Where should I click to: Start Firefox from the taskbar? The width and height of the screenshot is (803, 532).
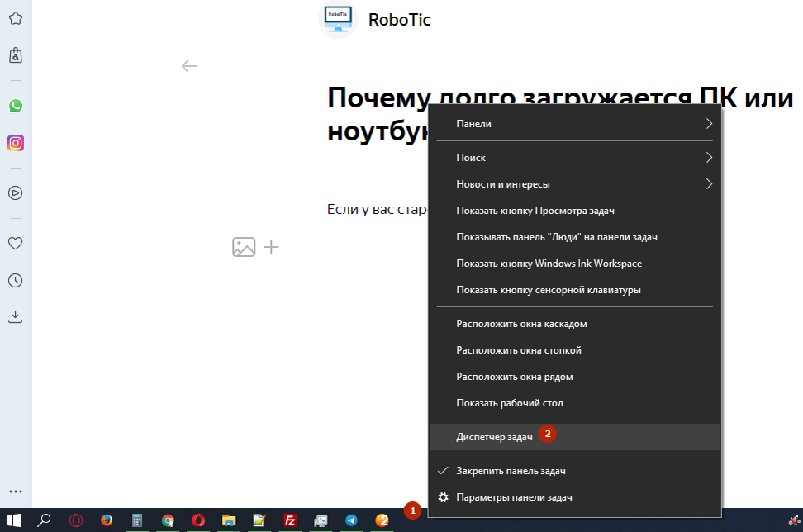106,521
